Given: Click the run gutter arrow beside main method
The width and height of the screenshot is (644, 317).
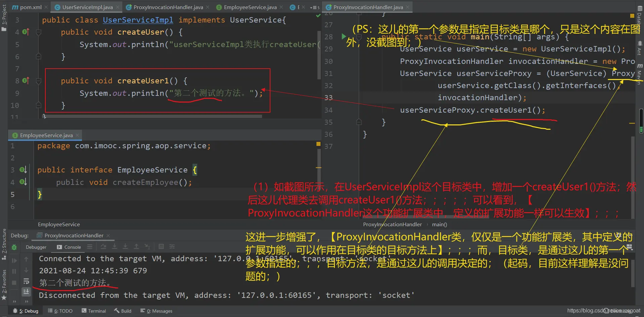Looking at the screenshot, I should (343, 36).
